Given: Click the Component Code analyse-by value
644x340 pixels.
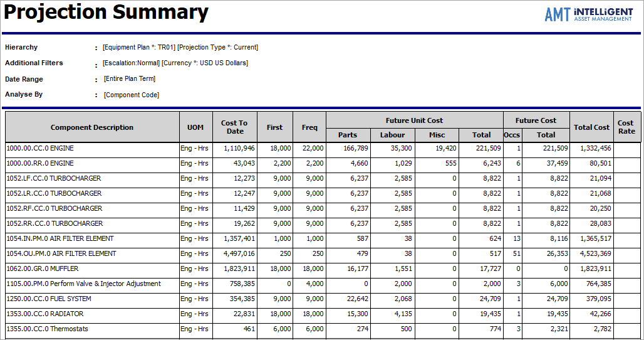Looking at the screenshot, I should [131, 95].
